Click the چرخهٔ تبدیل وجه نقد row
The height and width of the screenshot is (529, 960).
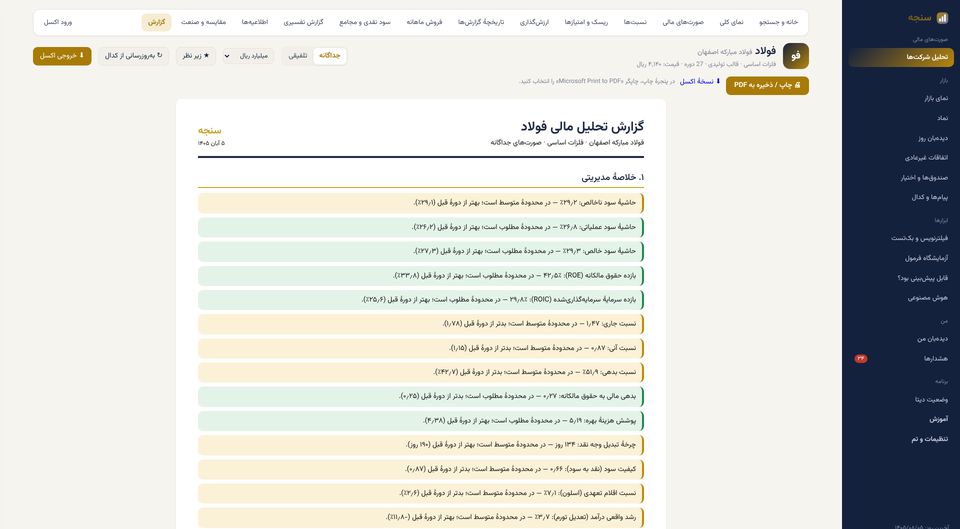[x=421, y=445]
